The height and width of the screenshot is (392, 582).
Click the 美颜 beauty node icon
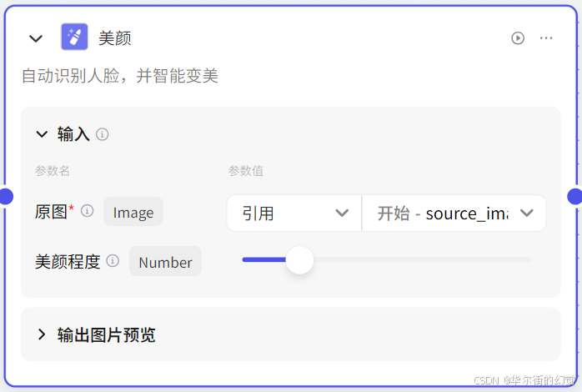(x=74, y=37)
